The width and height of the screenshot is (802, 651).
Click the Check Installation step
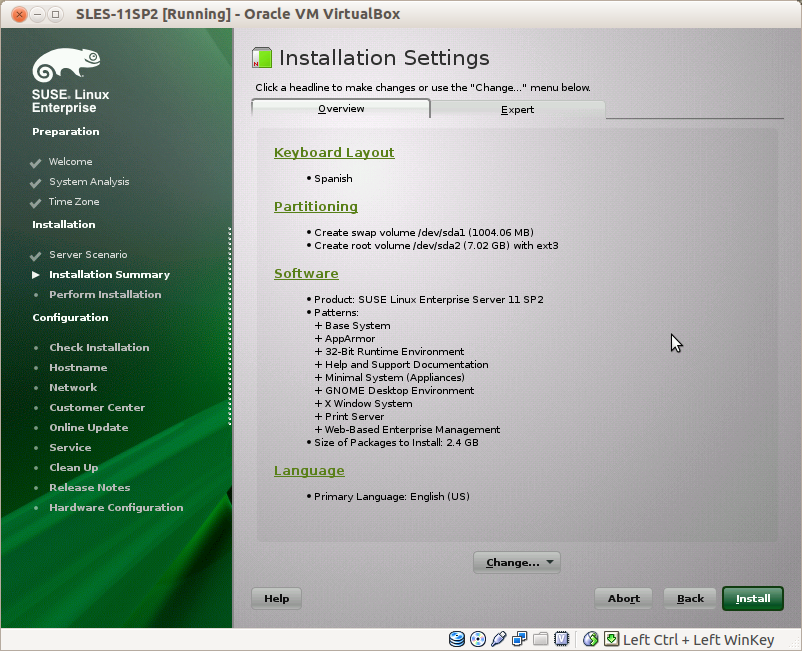tap(99, 348)
